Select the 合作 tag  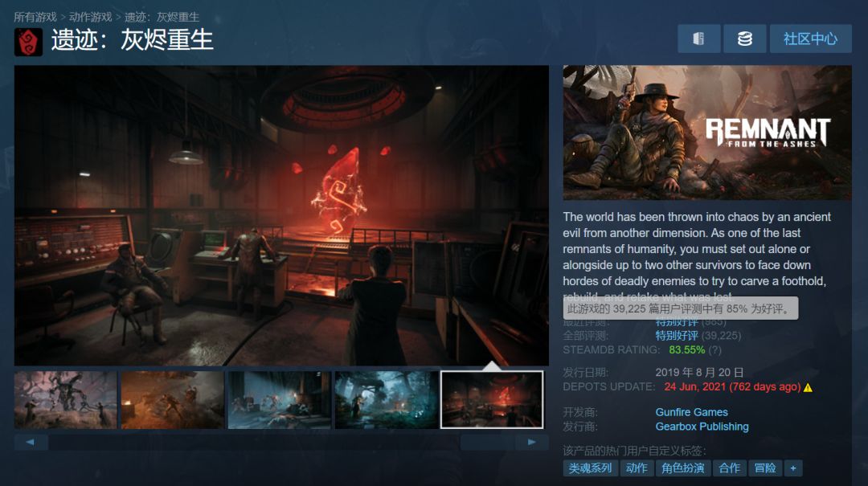tap(730, 468)
